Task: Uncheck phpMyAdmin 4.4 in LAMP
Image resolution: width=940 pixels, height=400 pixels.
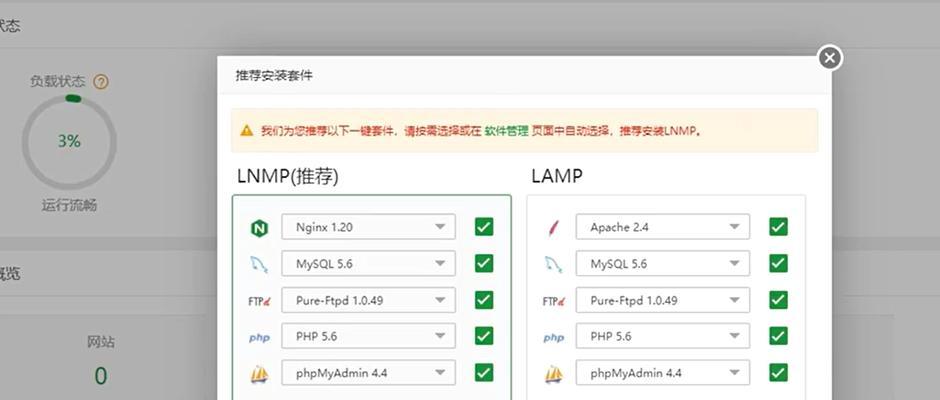Action: coord(778,372)
